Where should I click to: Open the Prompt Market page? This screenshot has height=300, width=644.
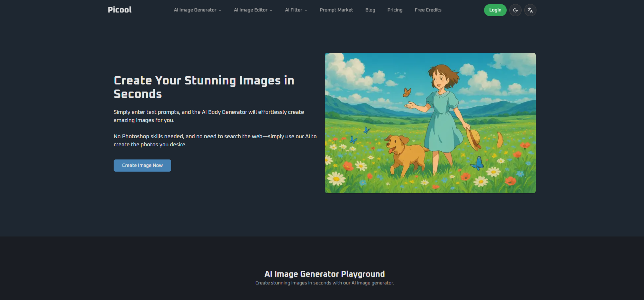[x=336, y=10]
